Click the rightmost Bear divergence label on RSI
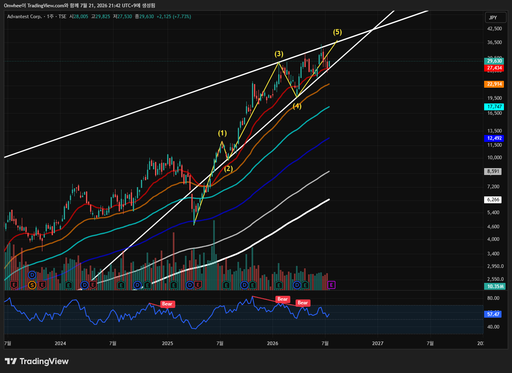The height and width of the screenshot is (373, 512). 303,303
